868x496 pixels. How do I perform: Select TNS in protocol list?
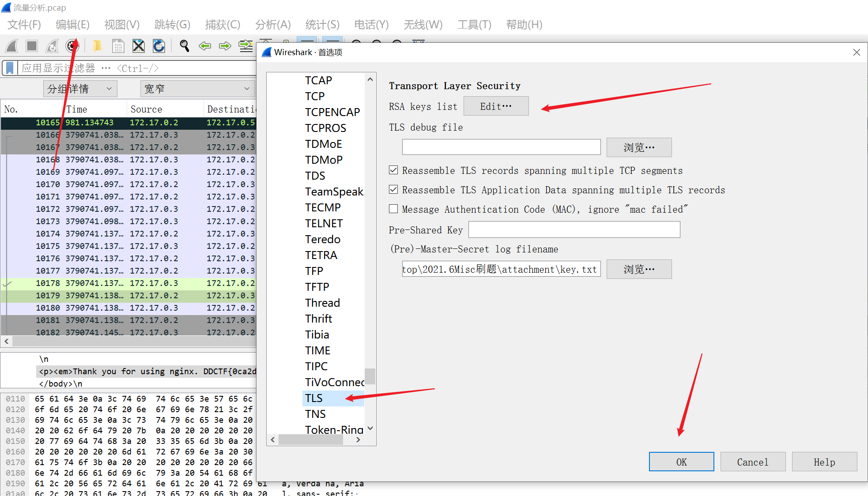[315, 414]
